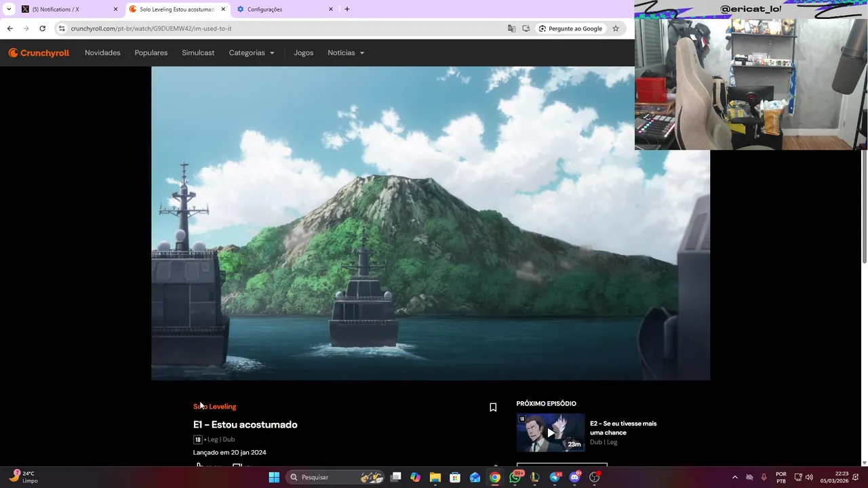Open File Explorer from taskbar
The image size is (868, 488).
point(435,477)
